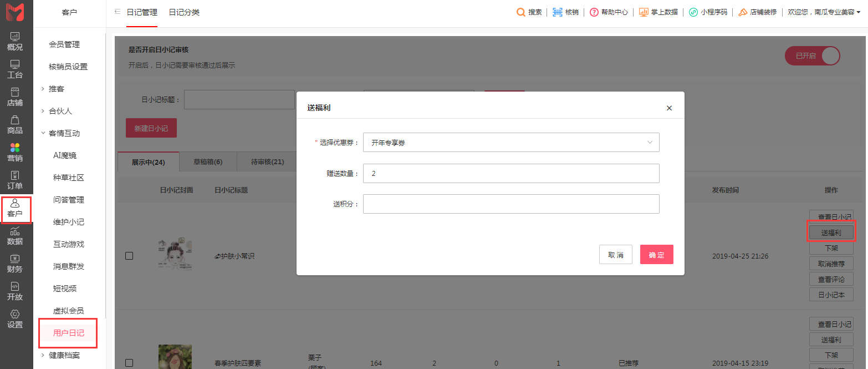Open the 帮助中心 help center icon
Image resolution: width=868 pixels, height=369 pixels.
594,12
